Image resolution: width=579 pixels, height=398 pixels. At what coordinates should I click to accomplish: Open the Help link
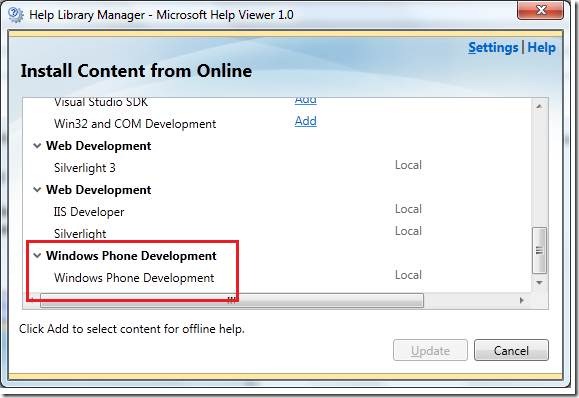[x=541, y=48]
